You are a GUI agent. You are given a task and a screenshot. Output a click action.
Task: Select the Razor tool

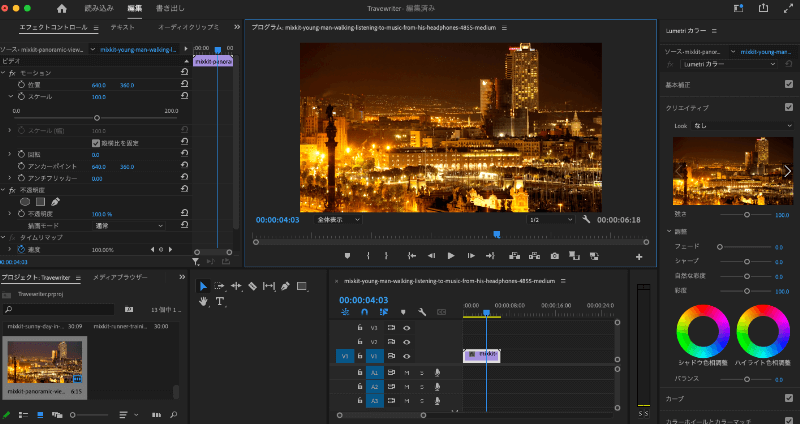coord(252,286)
